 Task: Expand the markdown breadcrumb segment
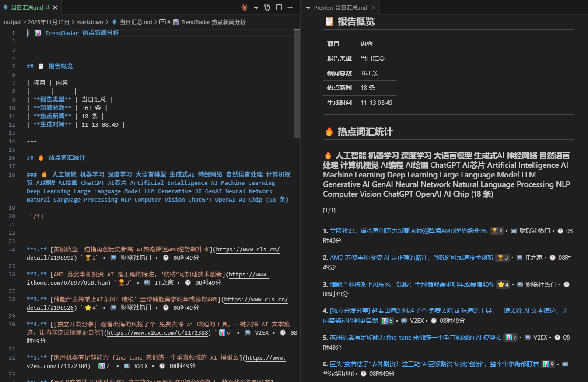(x=90, y=22)
